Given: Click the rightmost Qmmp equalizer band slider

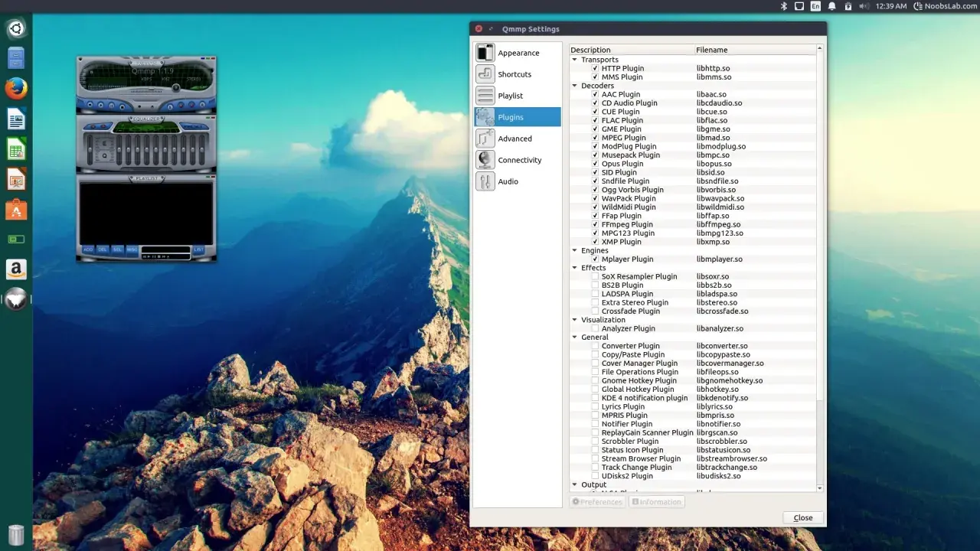Looking at the screenshot, I should pyautogui.click(x=203, y=149).
